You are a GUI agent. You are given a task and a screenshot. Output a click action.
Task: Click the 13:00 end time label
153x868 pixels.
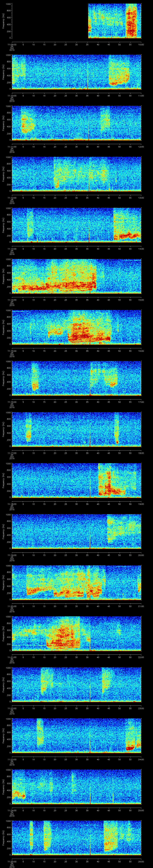coord(141,197)
